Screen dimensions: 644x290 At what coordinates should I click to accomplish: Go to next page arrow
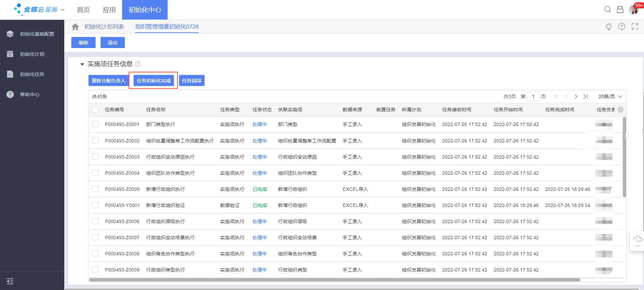[x=576, y=96]
